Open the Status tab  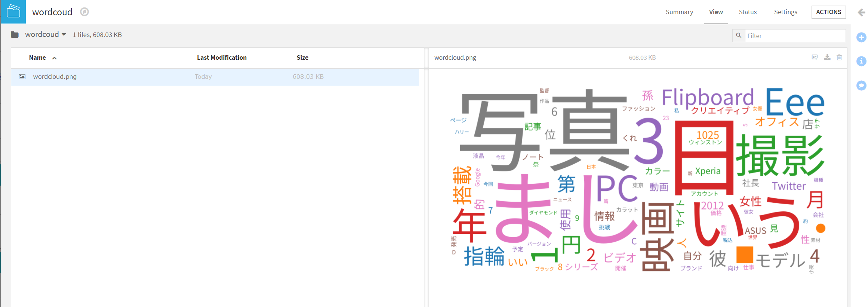point(748,12)
